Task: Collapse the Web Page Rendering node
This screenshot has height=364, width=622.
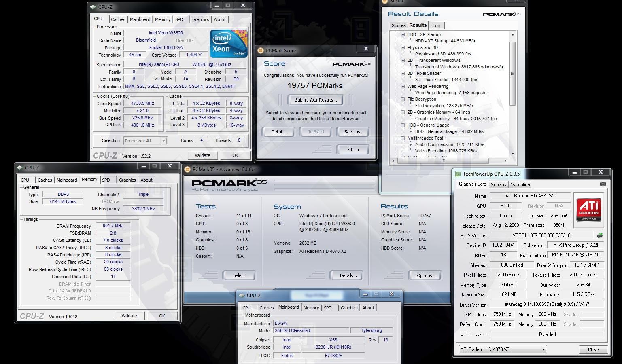Action: (403, 86)
